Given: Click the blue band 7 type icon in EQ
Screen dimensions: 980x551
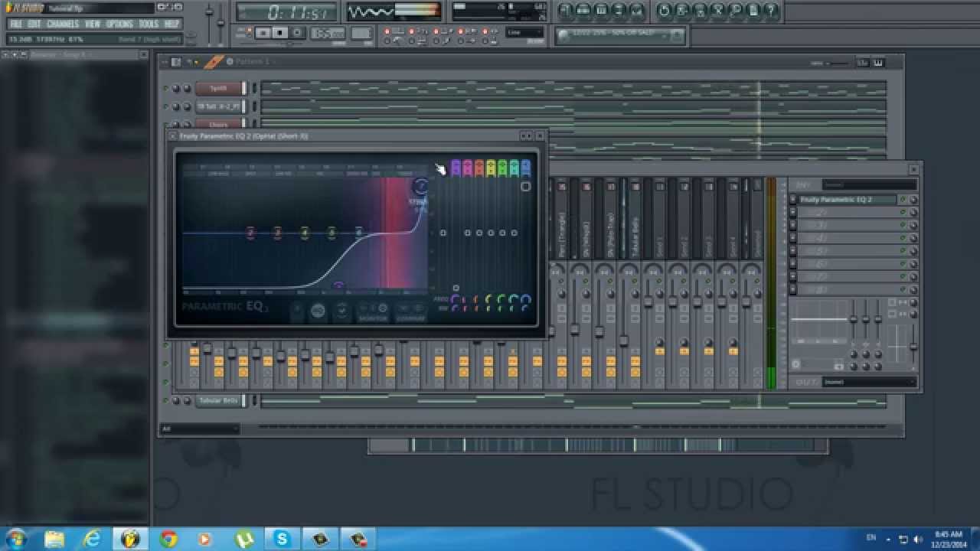Looking at the screenshot, I should coord(525,168).
